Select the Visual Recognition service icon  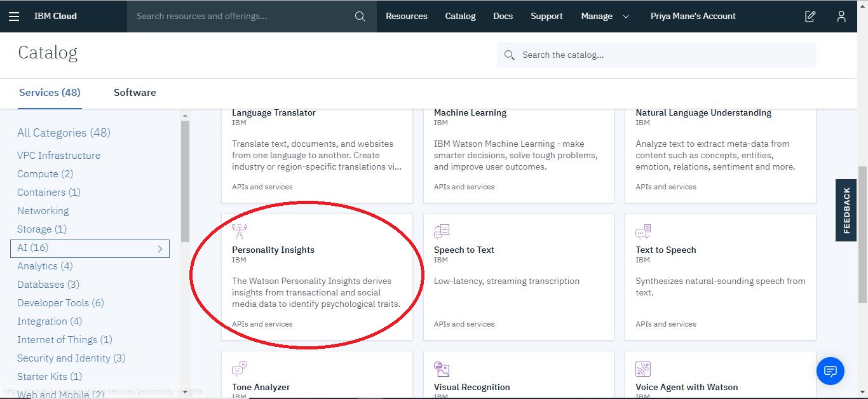(441, 369)
